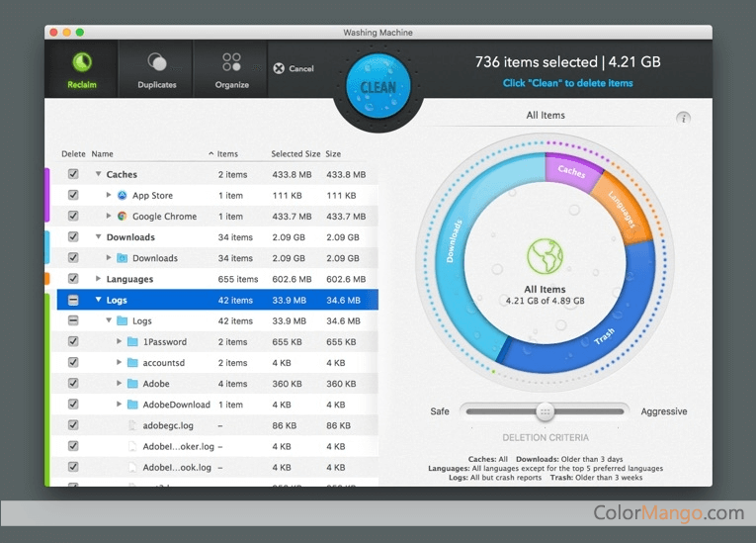Open the Reclaim section
756x543 pixels.
pyautogui.click(x=82, y=69)
